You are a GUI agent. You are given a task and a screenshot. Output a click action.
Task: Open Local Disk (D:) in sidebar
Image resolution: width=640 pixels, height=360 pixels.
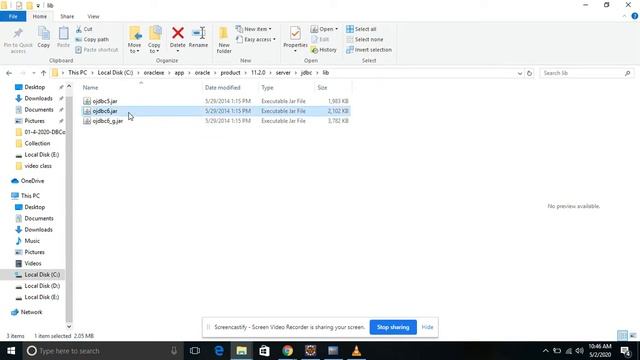pyautogui.click(x=42, y=286)
